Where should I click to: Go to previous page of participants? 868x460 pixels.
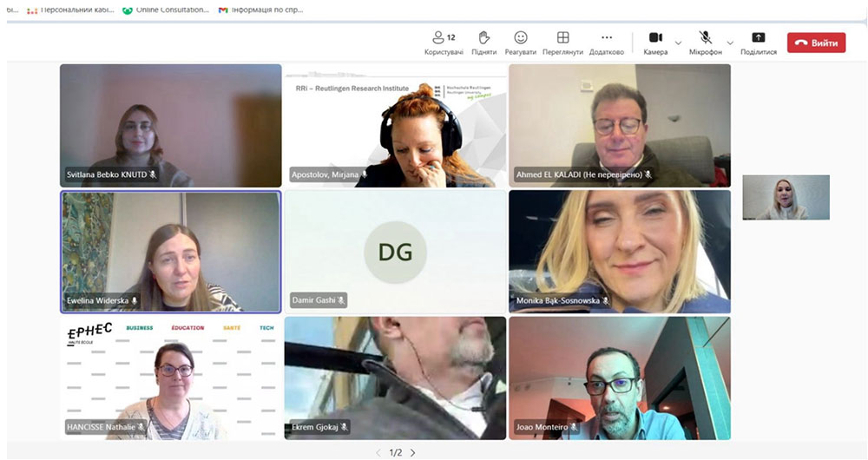(x=378, y=452)
